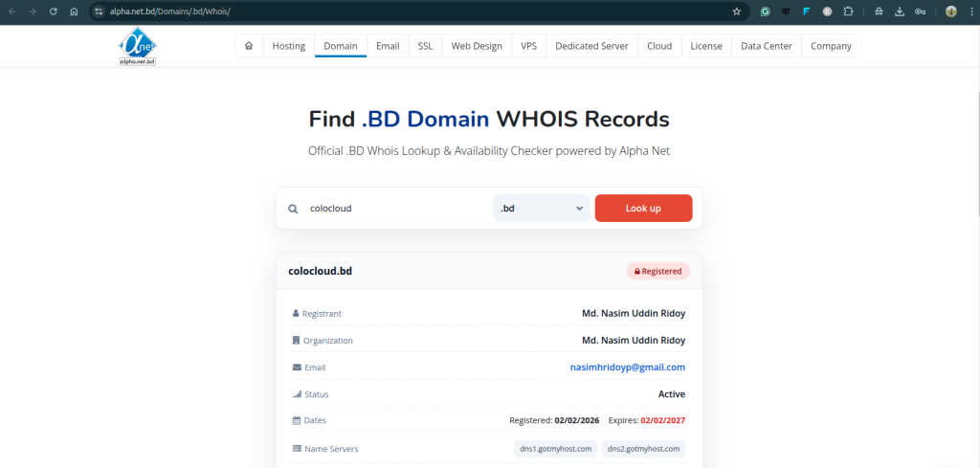This screenshot has height=468, width=980.
Task: Click the Organization row label
Action: click(323, 341)
